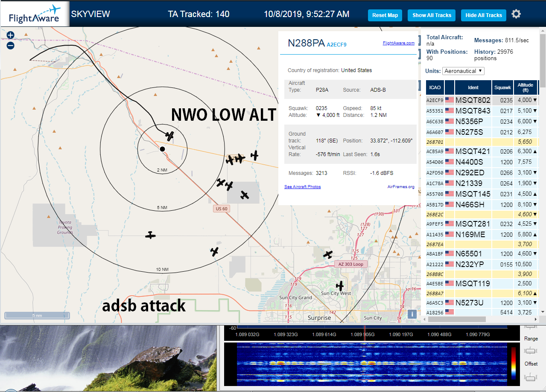Zoom in on the map with the plus button
Viewport: 546px width, 392px height.
click(10, 35)
